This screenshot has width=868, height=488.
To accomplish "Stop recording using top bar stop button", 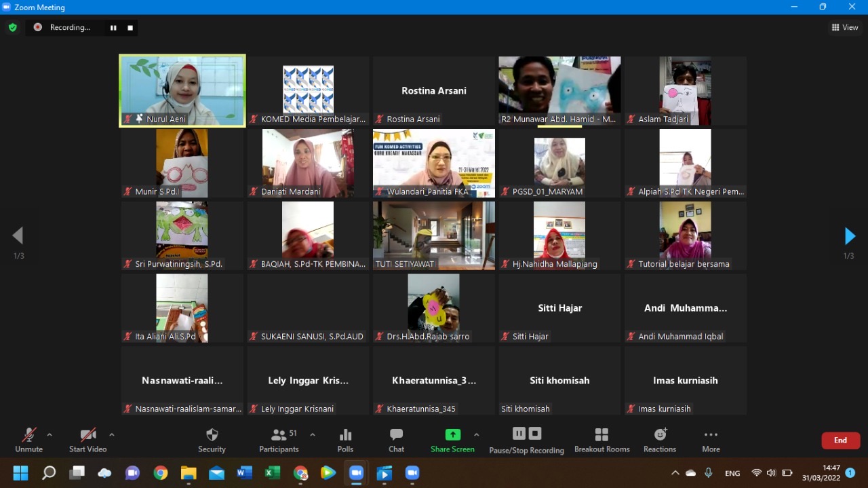I will [130, 28].
